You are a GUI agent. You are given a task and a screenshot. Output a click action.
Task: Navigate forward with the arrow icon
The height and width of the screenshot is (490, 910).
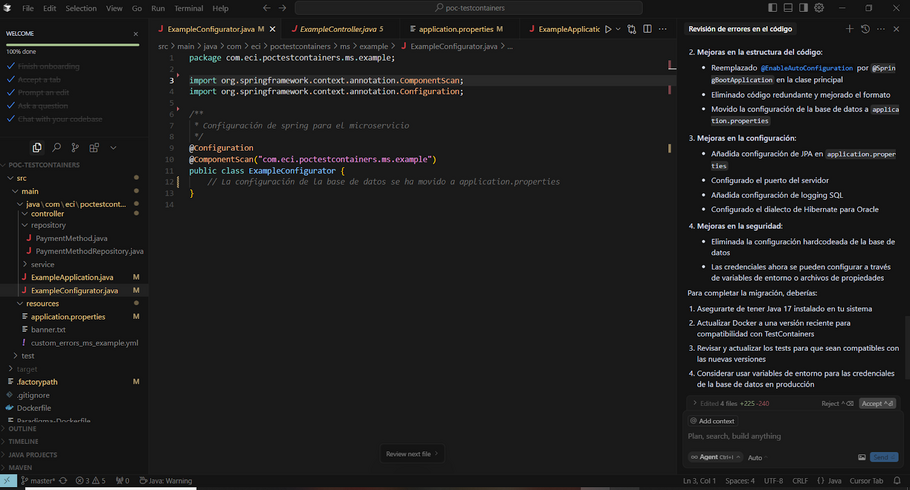(x=282, y=8)
